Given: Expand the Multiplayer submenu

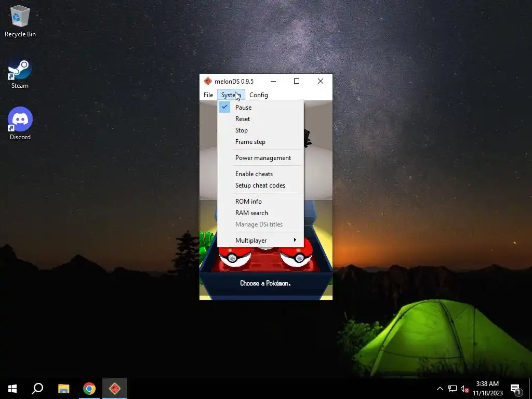Looking at the screenshot, I should click(x=260, y=240).
